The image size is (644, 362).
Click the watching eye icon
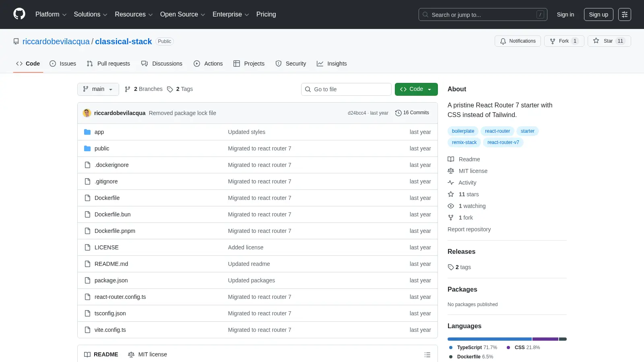(451, 206)
